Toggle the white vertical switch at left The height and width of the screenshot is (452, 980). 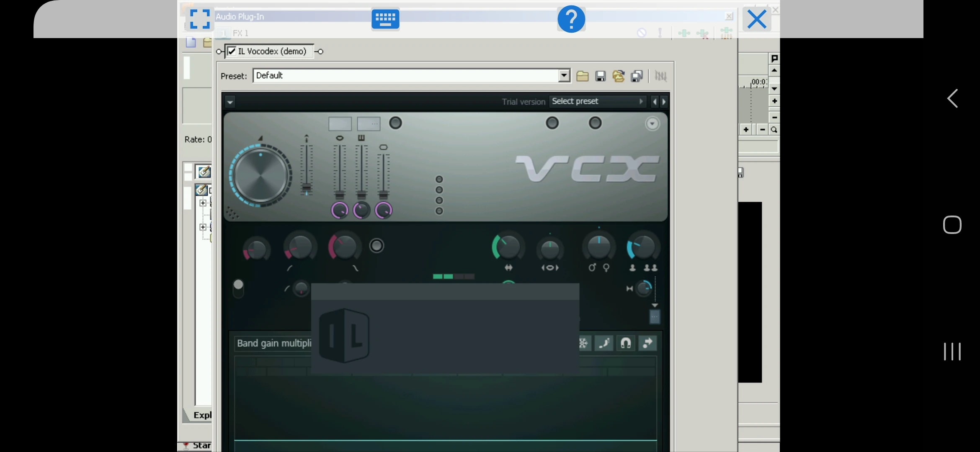(238, 288)
